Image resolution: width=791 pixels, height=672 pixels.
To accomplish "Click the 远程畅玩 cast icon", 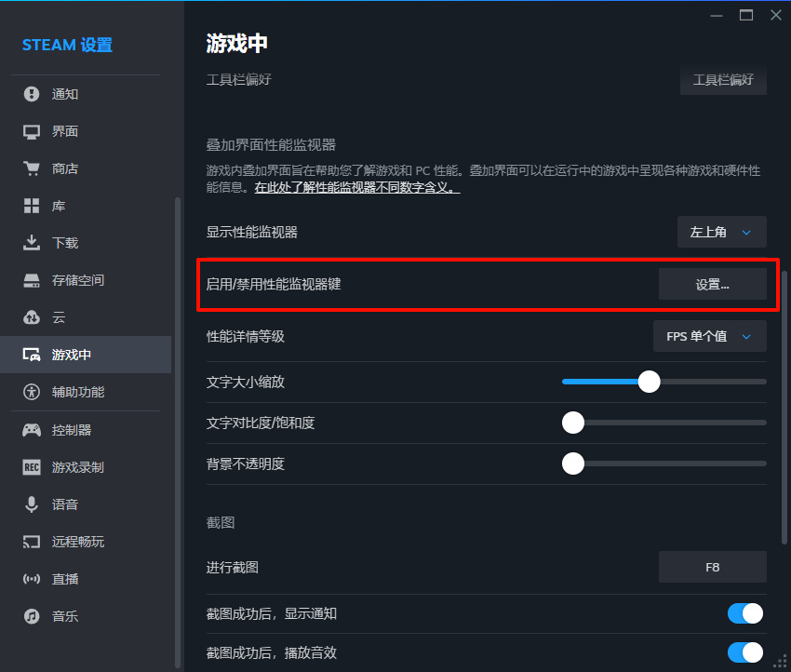I will 32,542.
